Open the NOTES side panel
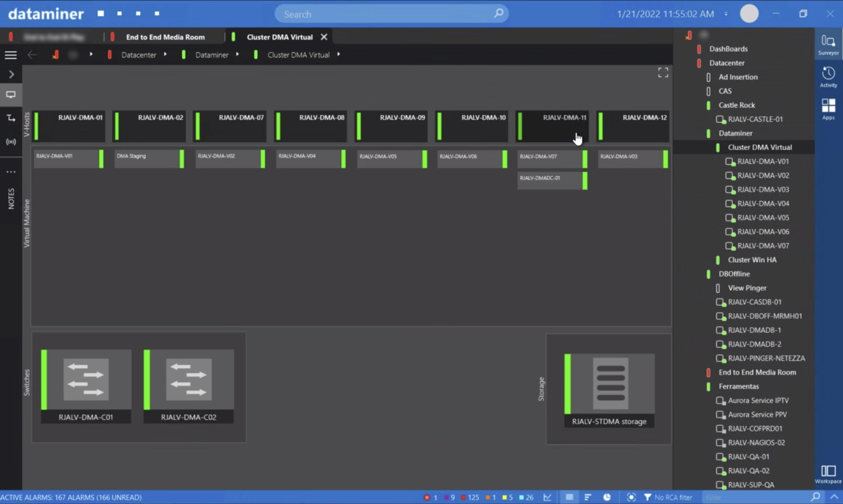This screenshot has height=504, width=843. 11,199
